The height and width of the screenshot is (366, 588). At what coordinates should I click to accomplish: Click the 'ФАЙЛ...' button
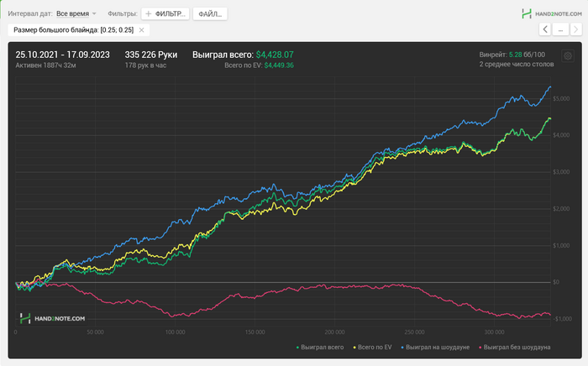pyautogui.click(x=210, y=14)
